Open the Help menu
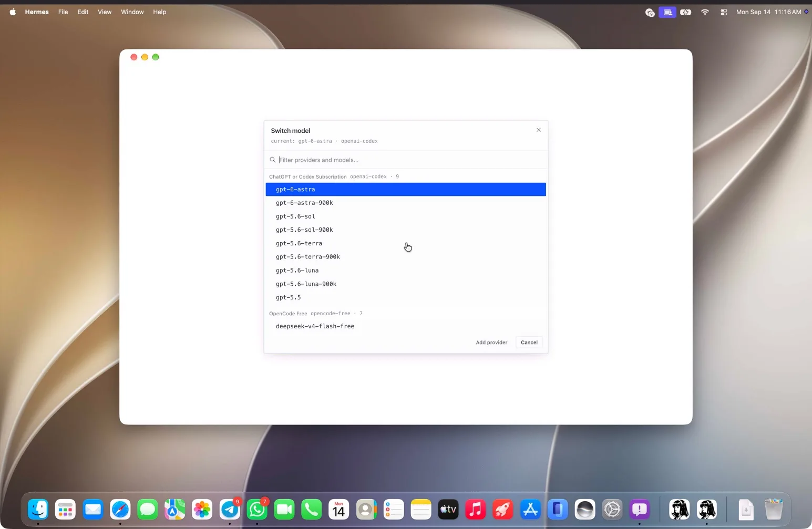 click(160, 12)
